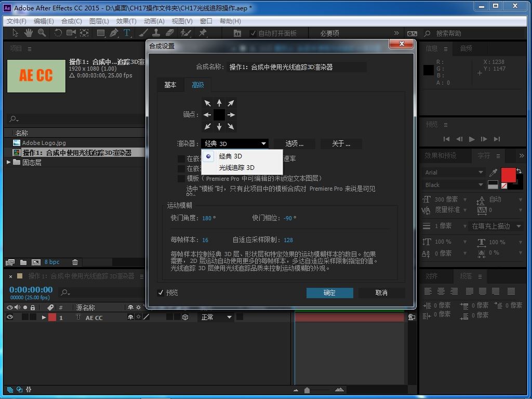Set anchor to the center square

pos(219,115)
